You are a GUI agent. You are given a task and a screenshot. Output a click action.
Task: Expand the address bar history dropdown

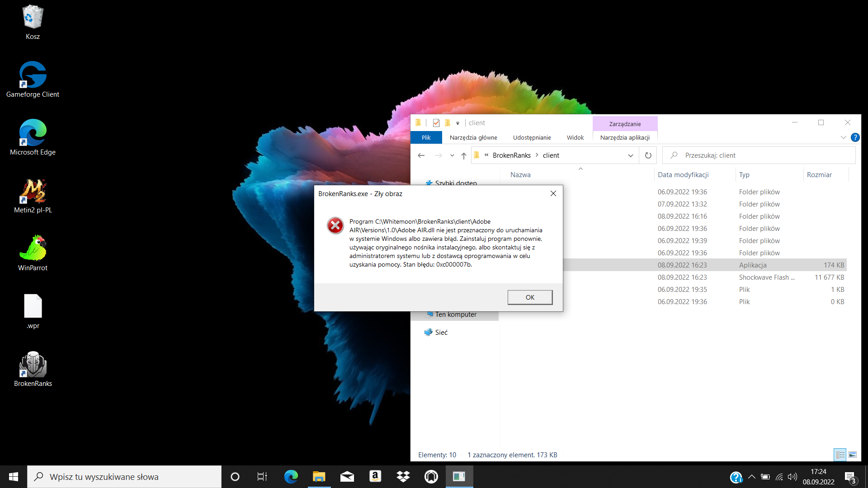630,155
